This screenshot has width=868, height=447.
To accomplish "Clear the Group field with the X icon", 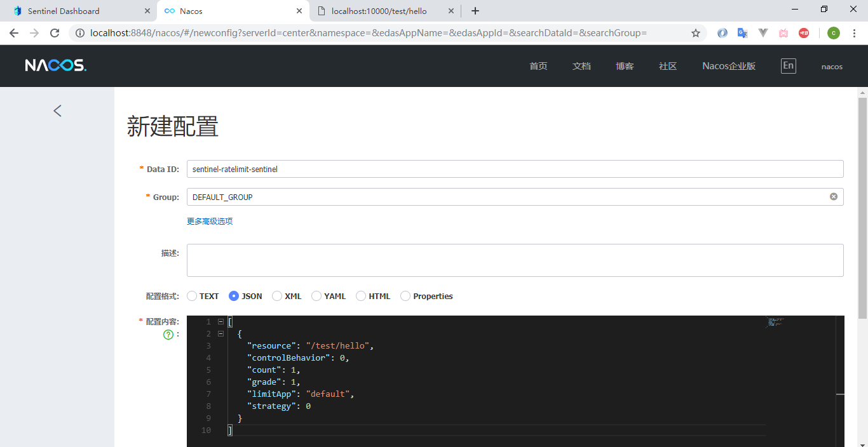I will click(834, 197).
